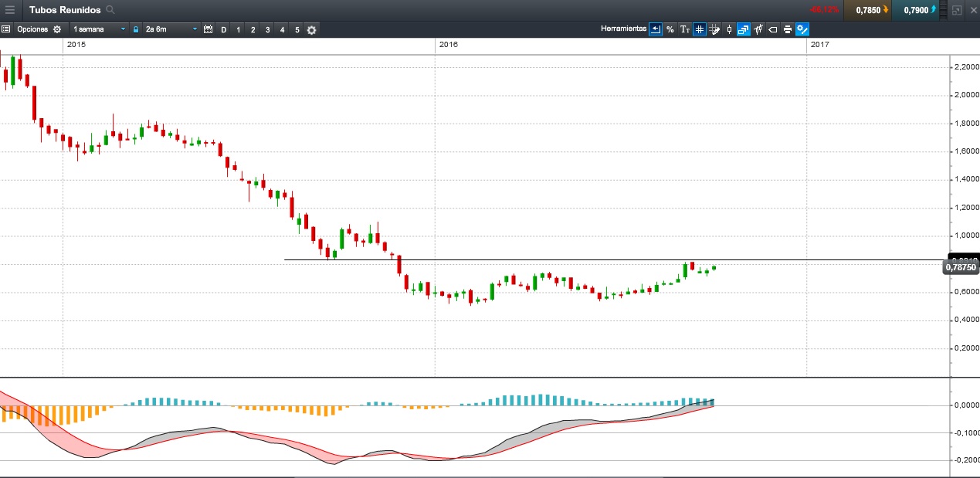Open the hamburger menu at top left
The height and width of the screenshot is (478, 980).
[x=10, y=10]
